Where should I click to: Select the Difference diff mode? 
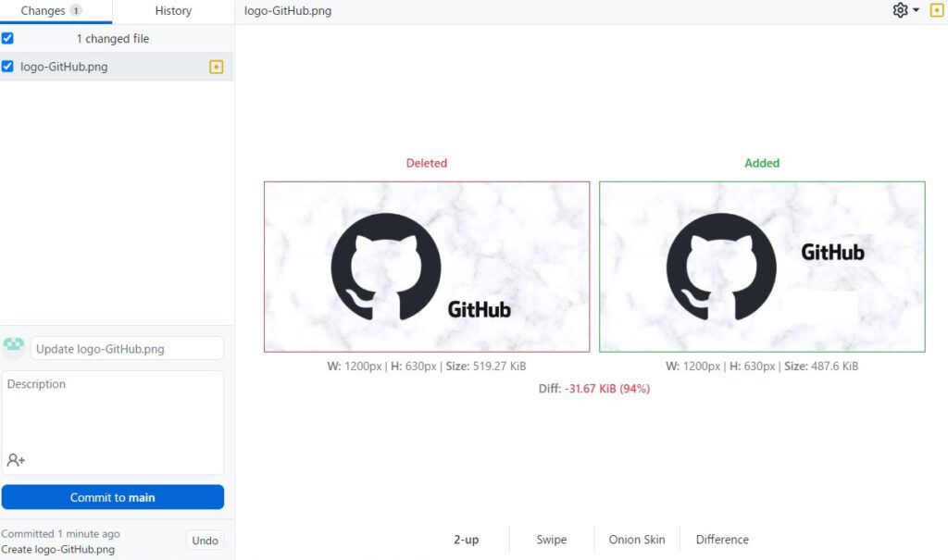pos(722,540)
